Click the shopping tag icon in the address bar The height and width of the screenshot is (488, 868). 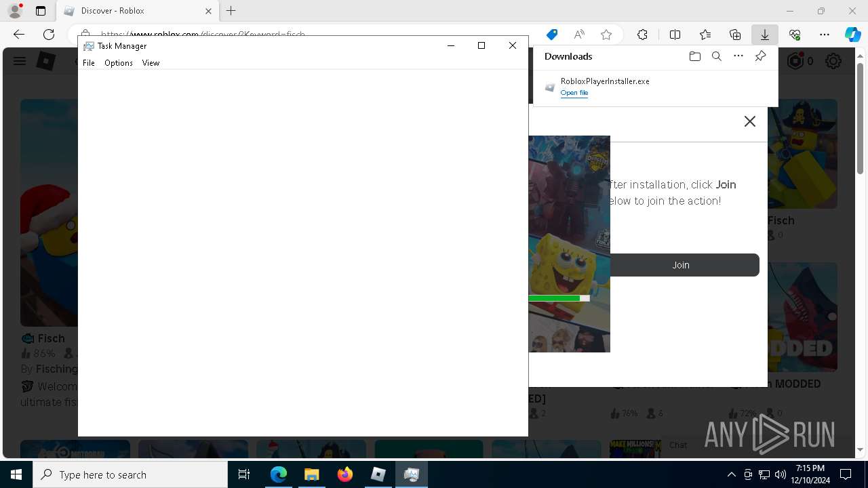point(552,35)
